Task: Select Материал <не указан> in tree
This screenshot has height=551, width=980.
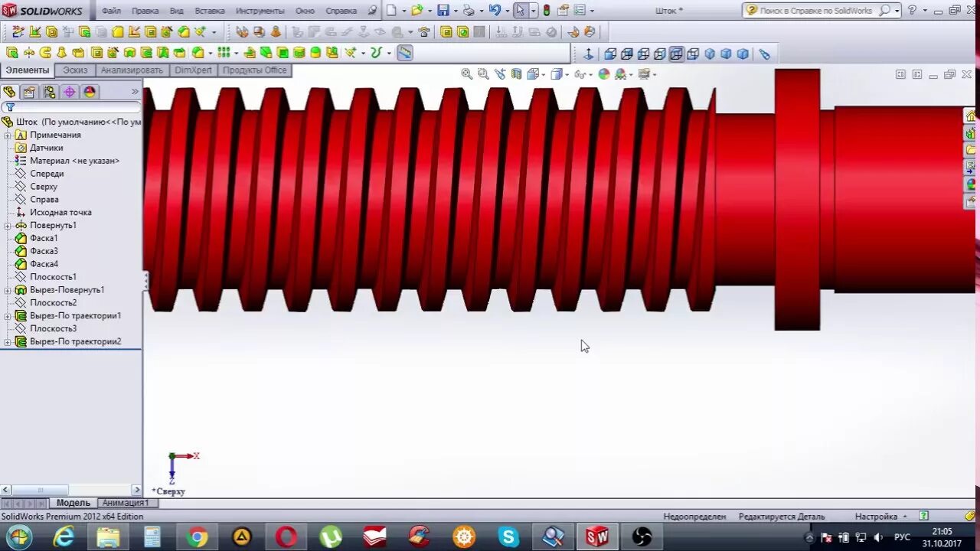Action: coord(74,161)
